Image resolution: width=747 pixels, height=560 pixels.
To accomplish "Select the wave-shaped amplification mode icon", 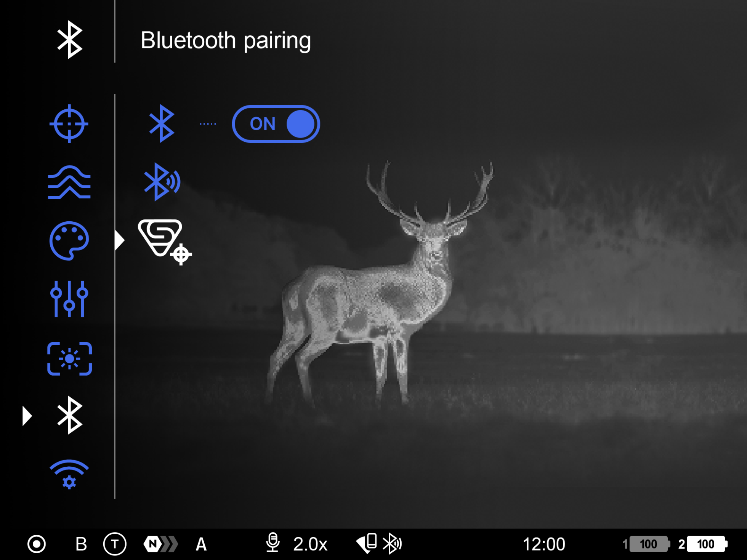I will click(69, 182).
